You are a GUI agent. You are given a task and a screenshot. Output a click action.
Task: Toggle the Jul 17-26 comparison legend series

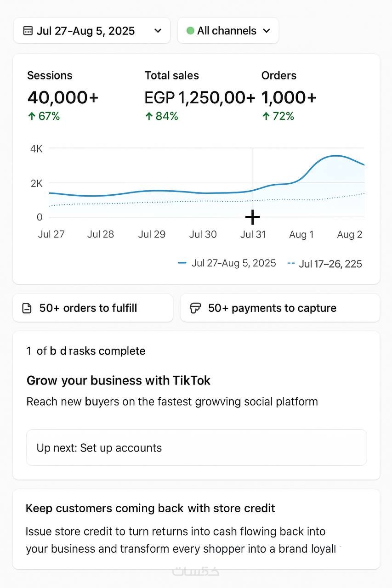(324, 264)
